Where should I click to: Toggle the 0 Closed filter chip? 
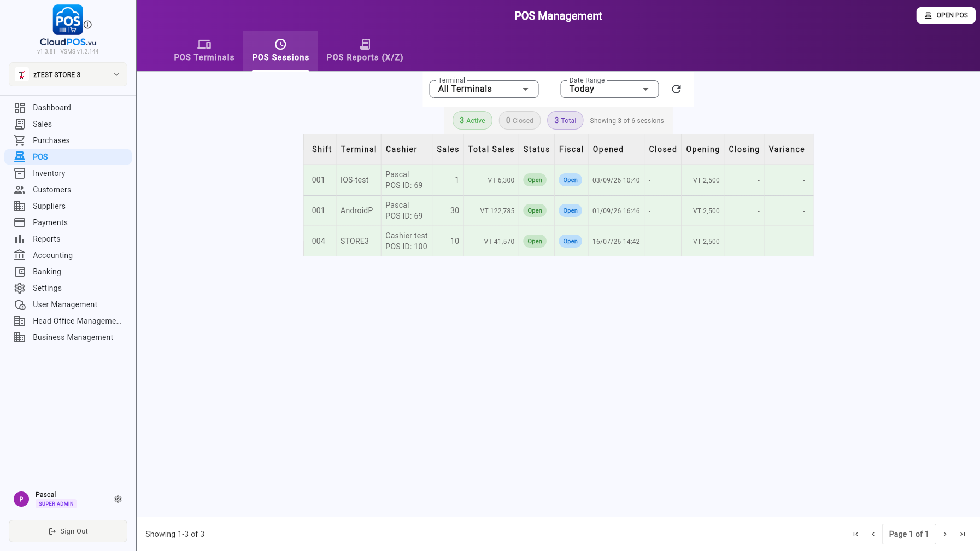[x=520, y=120]
